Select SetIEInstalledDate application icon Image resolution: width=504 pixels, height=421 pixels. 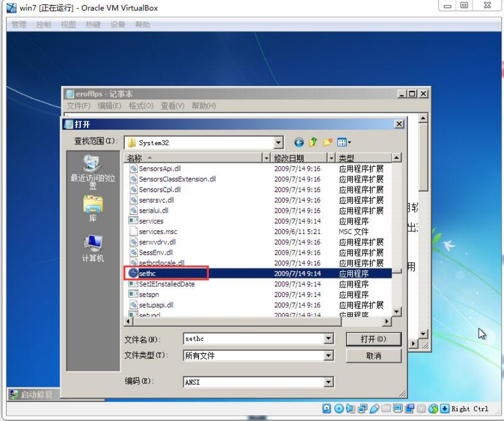(x=133, y=284)
